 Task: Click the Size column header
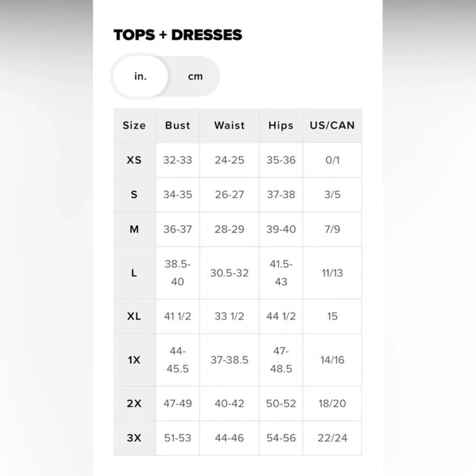pos(134,126)
